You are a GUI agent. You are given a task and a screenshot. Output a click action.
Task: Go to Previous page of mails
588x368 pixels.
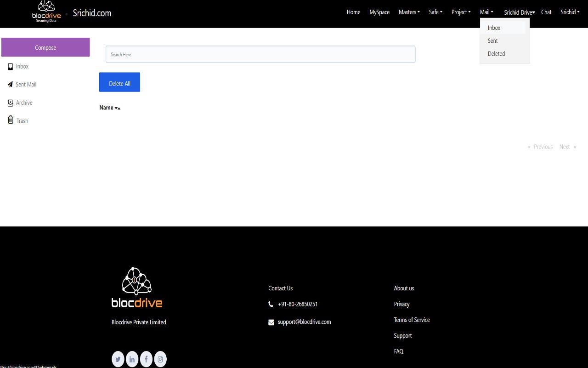coord(540,147)
